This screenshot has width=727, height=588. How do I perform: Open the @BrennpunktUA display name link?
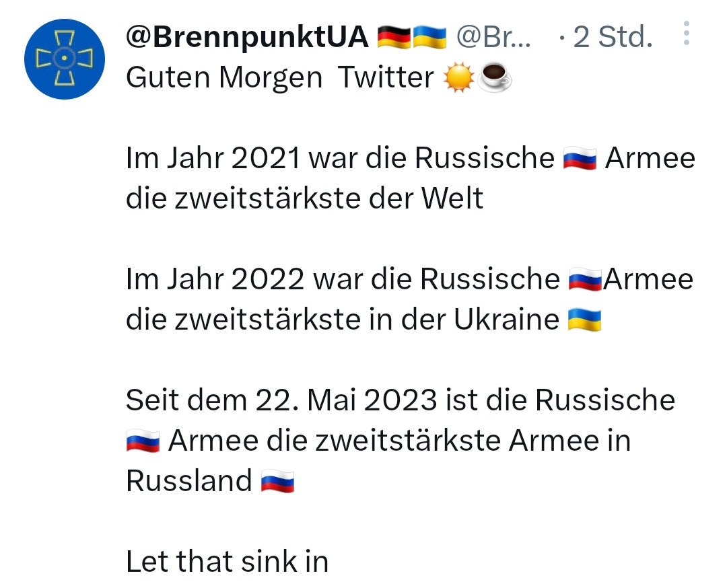click(x=247, y=38)
